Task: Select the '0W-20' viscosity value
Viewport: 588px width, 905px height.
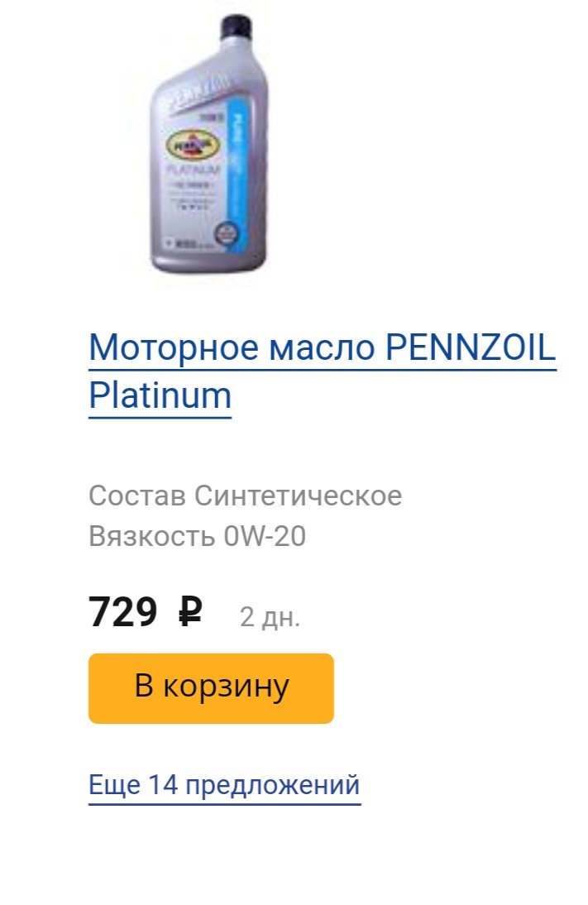Action: pyautogui.click(x=265, y=536)
